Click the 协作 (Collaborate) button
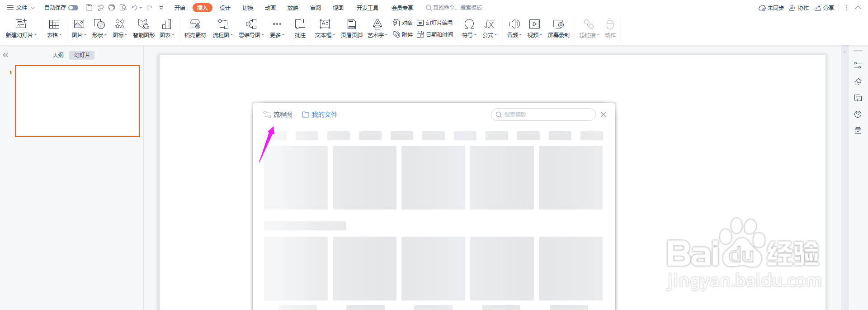Image resolution: width=868 pixels, height=310 pixels. [x=799, y=8]
